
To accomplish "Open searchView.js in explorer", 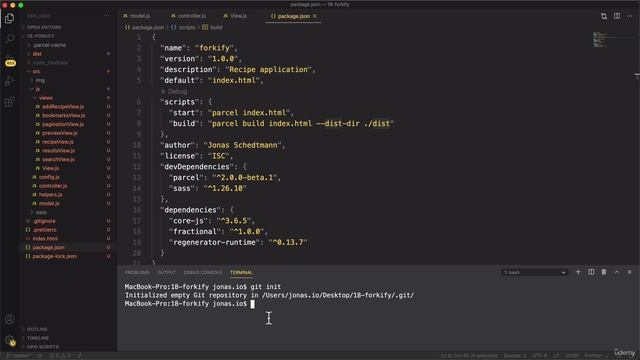I will (58, 160).
